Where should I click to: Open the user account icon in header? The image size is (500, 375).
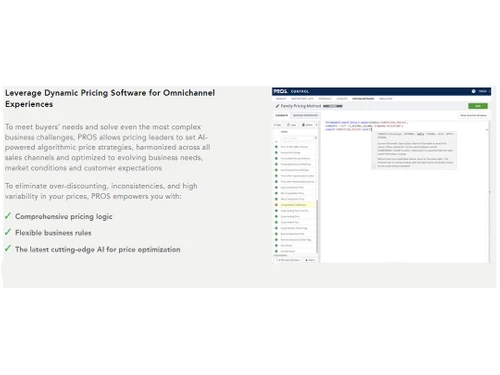(474, 91)
